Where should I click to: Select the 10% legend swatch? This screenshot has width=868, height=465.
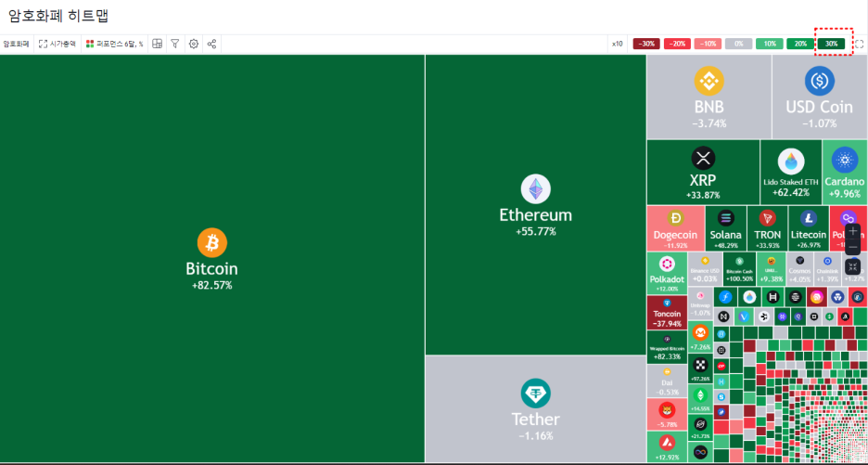click(x=770, y=44)
